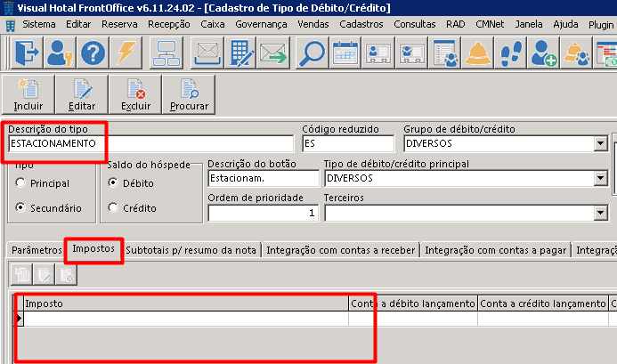Click the Descrição do tipo field
The width and height of the screenshot is (617, 364).
[151, 143]
